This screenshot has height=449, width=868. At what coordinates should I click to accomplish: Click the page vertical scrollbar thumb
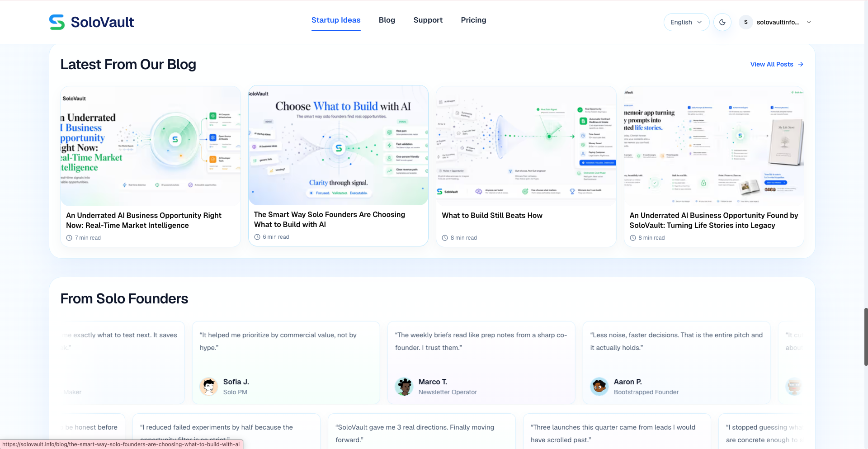[x=866, y=337]
